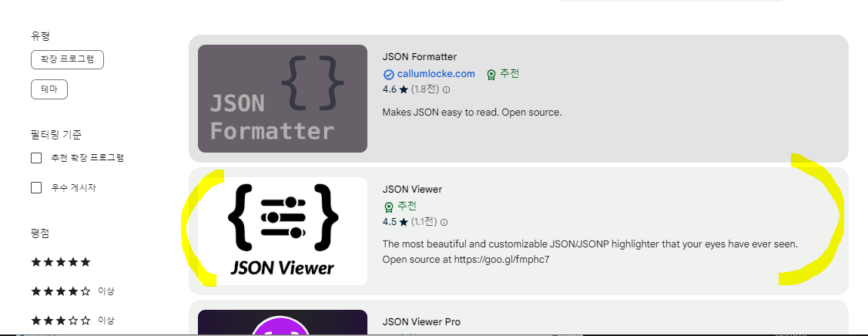Click the 추천 label on JSON Viewer
This screenshot has height=336, width=868.
click(407, 206)
